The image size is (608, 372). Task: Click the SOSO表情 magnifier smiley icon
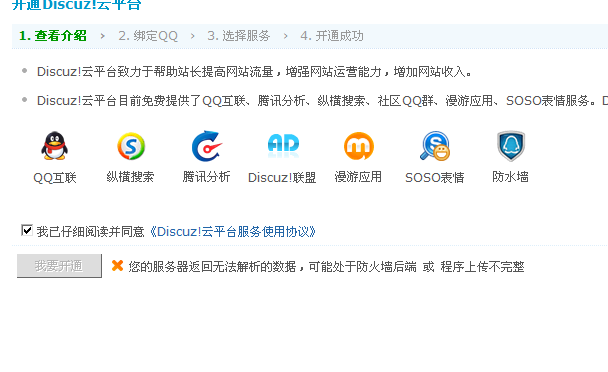pos(435,146)
